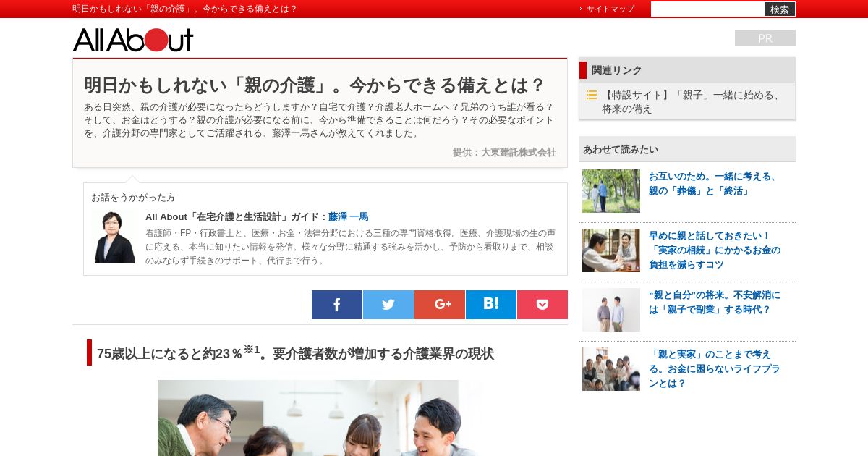Click the top bar headline text

184,9
